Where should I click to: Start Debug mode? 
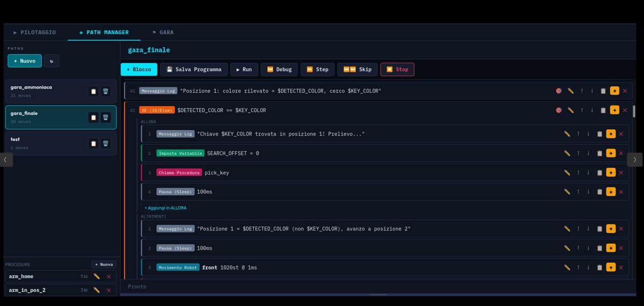point(279,70)
